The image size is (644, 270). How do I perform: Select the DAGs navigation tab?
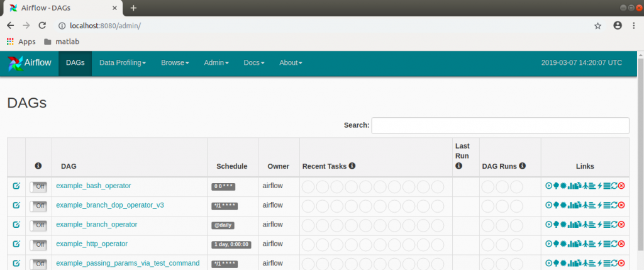(x=75, y=63)
